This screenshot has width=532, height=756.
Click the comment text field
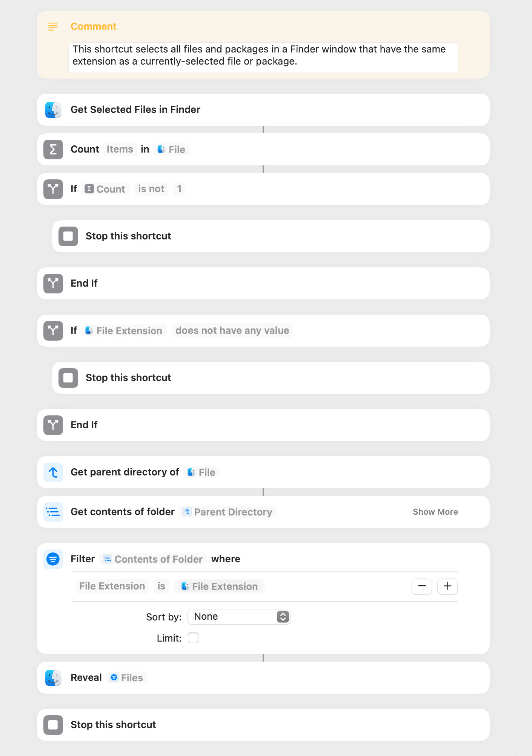click(x=263, y=58)
